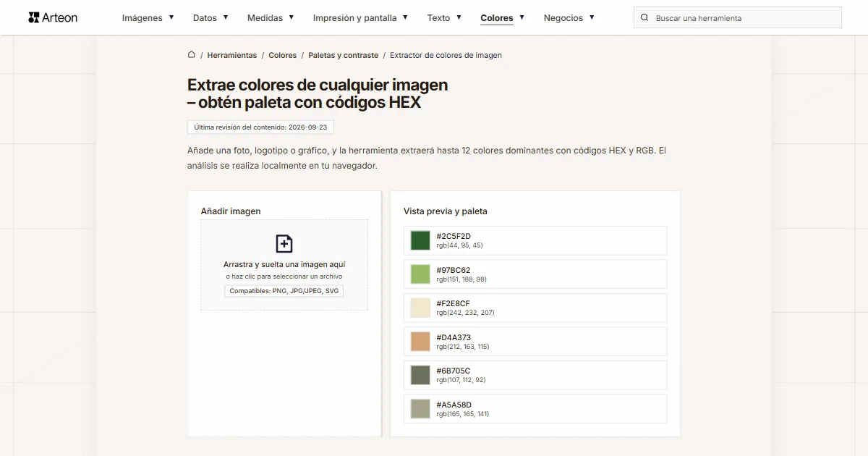Image resolution: width=868 pixels, height=456 pixels.
Task: Expand the Impresión y pantalla arrow
Action: pyautogui.click(x=405, y=17)
